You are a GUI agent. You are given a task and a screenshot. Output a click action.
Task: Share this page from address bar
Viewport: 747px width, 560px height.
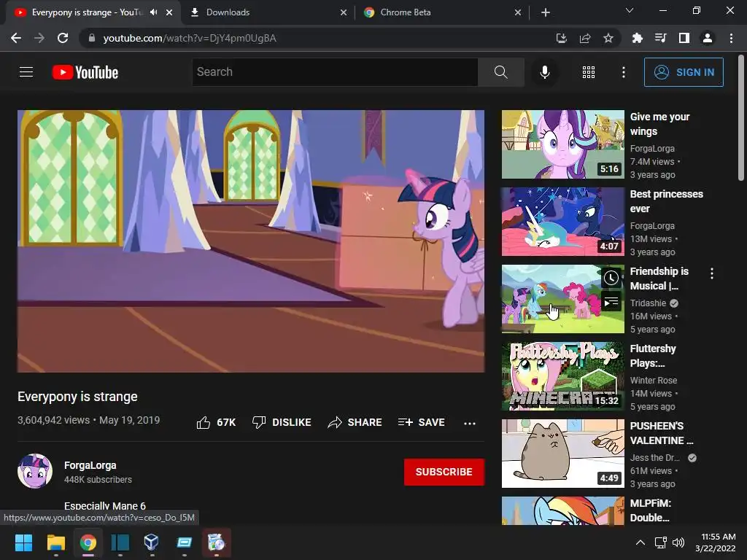[585, 38]
